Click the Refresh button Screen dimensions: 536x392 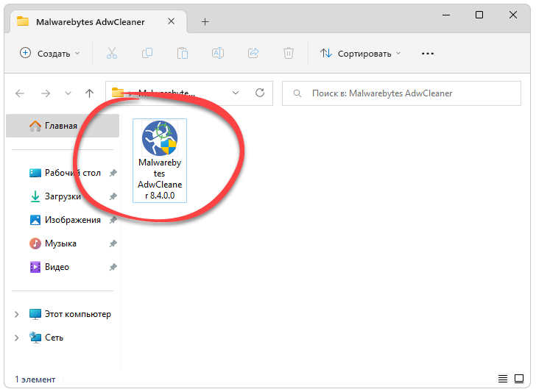pos(260,93)
